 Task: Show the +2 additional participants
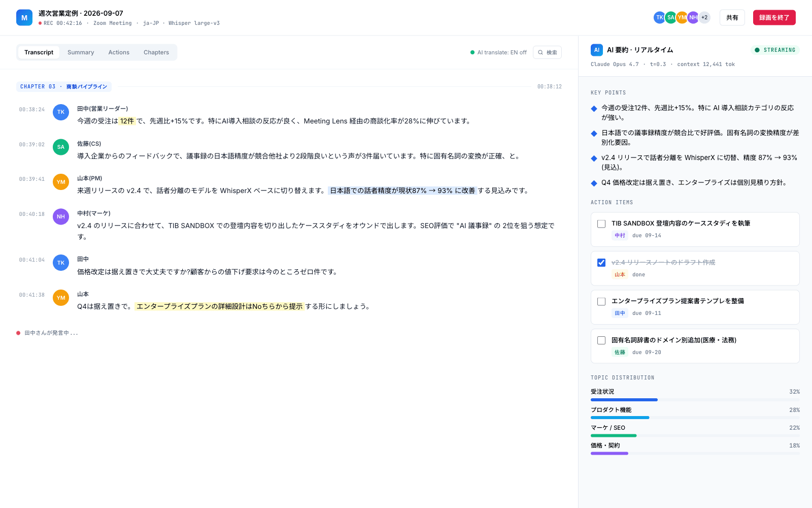pos(704,17)
